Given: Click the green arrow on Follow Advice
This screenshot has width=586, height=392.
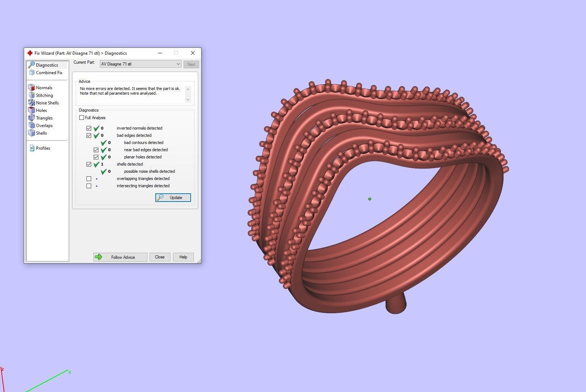Looking at the screenshot, I should [98, 257].
